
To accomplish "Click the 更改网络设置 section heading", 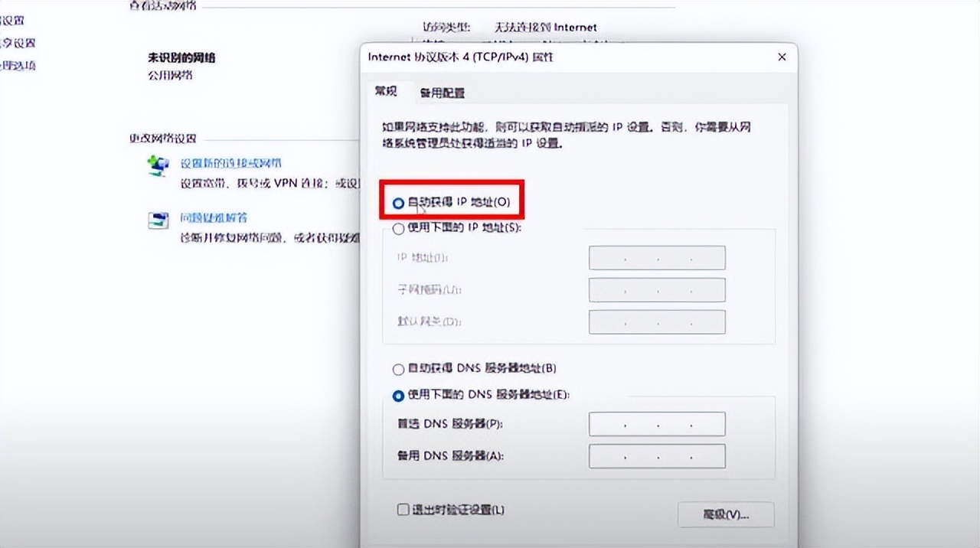I will pos(162,139).
